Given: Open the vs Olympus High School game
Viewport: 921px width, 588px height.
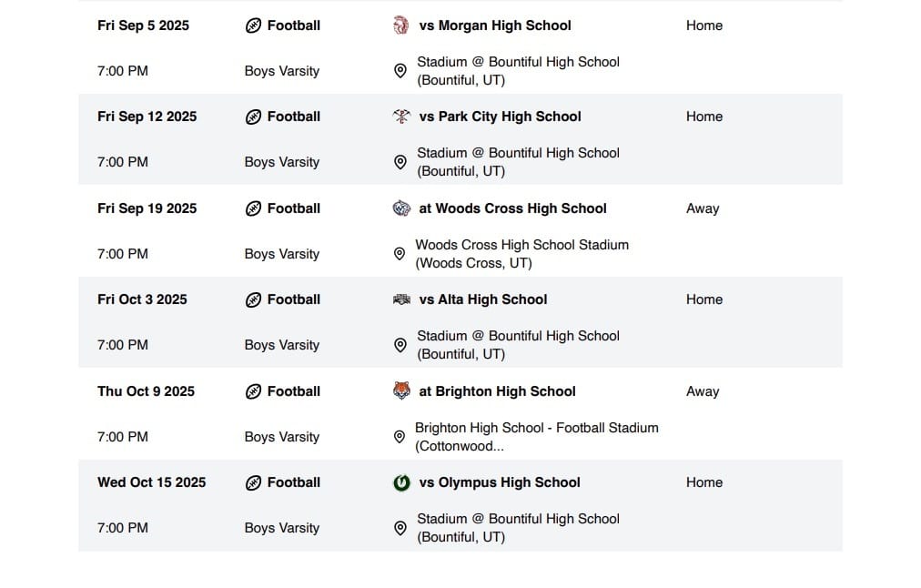Looking at the screenshot, I should [x=500, y=482].
